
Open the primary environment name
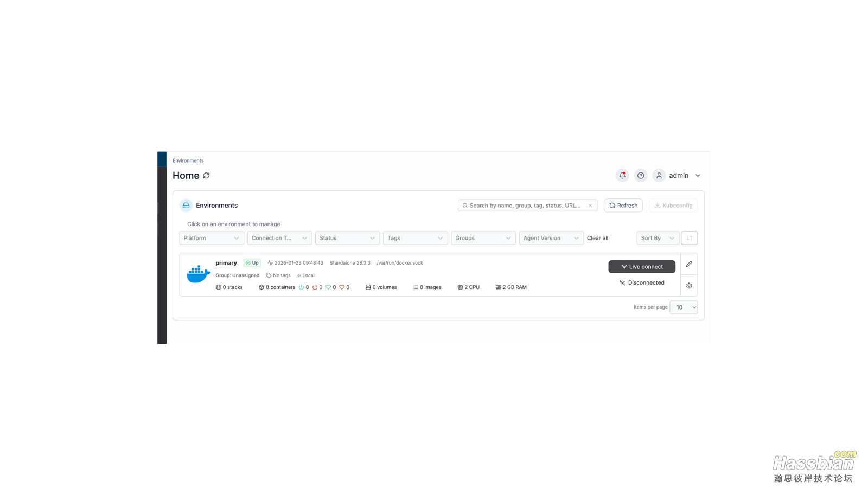[x=226, y=263]
